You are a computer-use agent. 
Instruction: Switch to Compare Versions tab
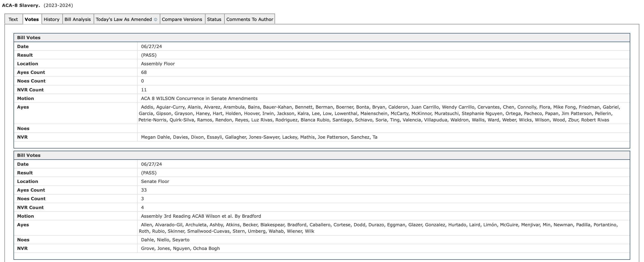coord(182,19)
